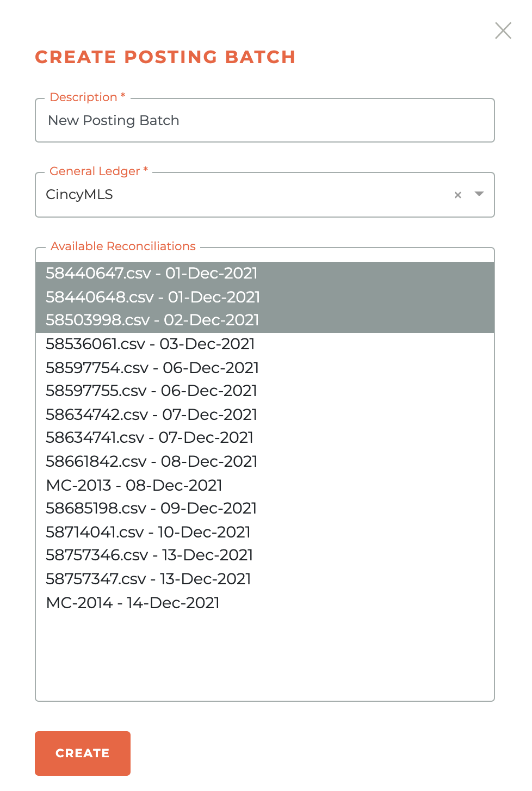The width and height of the screenshot is (532, 791).
Task: Click the Description text field
Action: click(265, 120)
